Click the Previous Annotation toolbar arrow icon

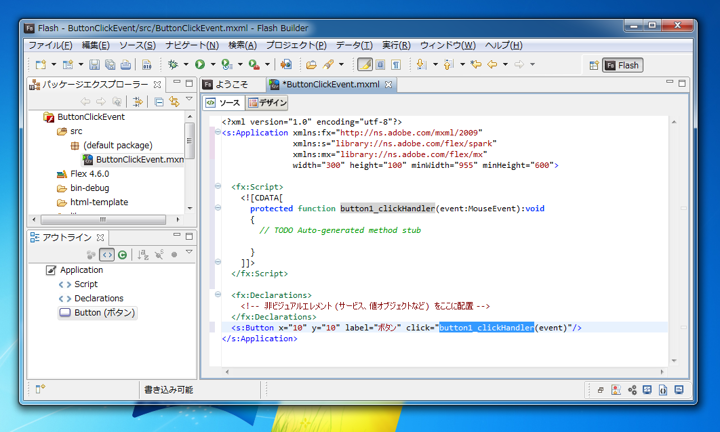pos(449,65)
